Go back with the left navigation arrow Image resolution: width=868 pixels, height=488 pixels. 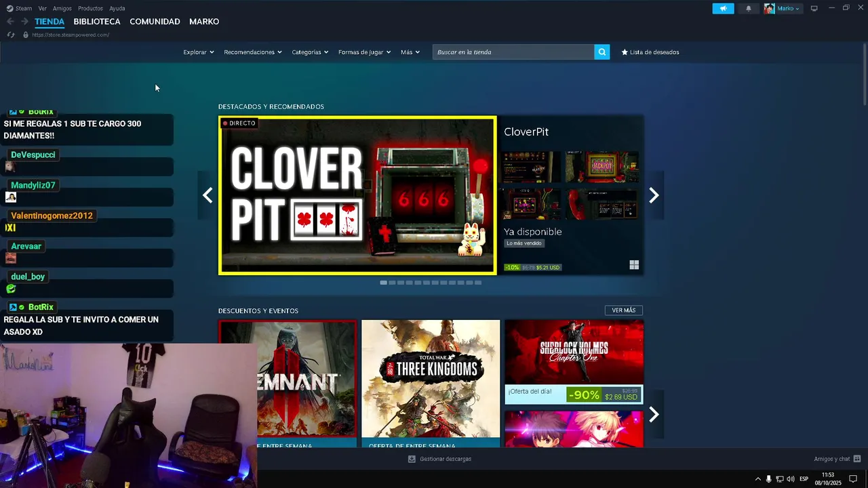click(x=10, y=22)
